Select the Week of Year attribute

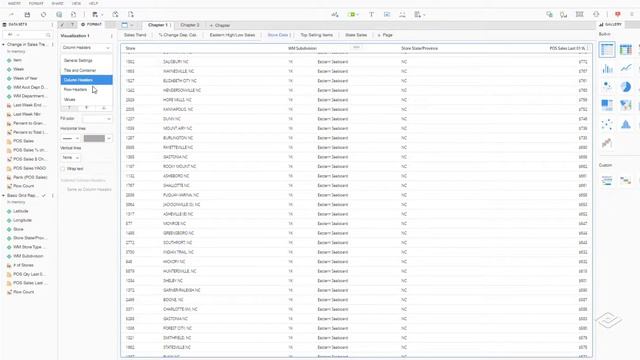click(25, 78)
